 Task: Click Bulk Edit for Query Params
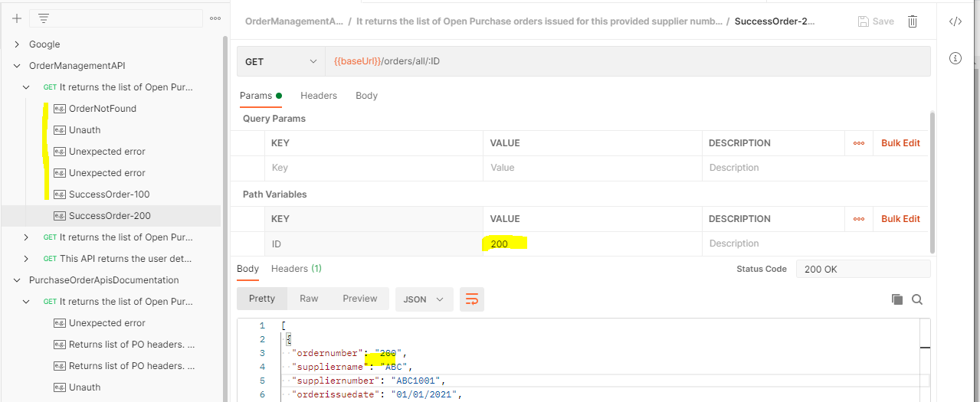[x=900, y=143]
